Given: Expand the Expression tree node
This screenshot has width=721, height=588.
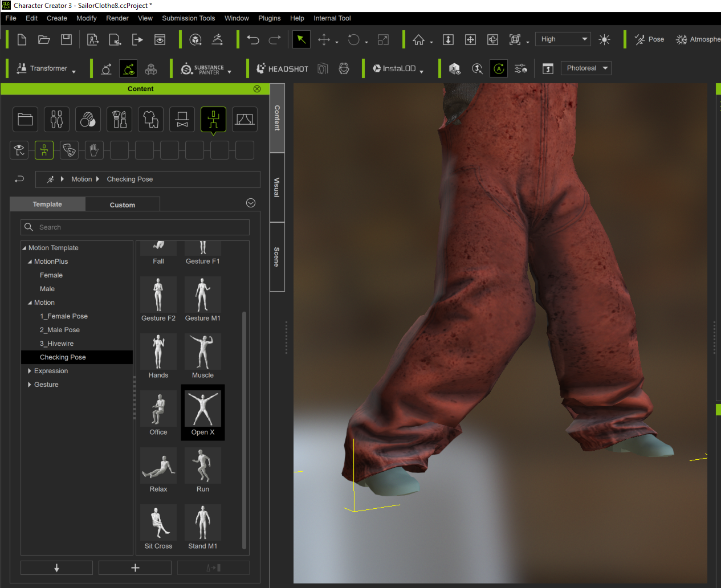Looking at the screenshot, I should click(30, 371).
